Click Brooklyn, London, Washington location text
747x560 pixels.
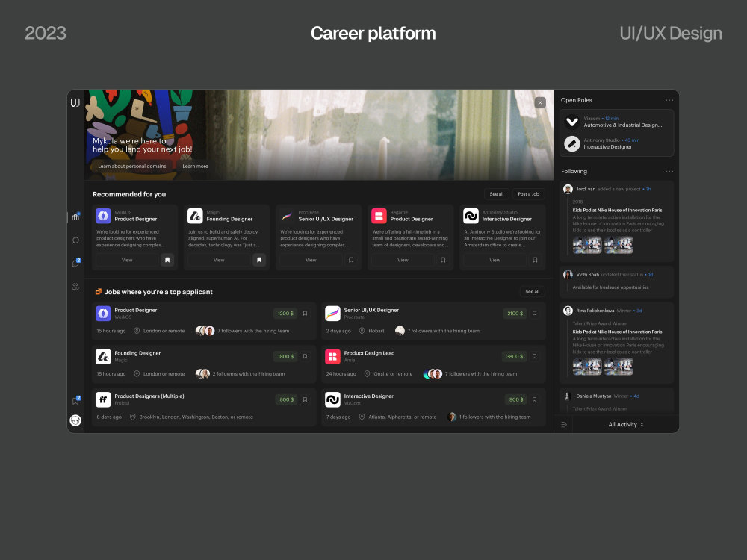point(196,417)
